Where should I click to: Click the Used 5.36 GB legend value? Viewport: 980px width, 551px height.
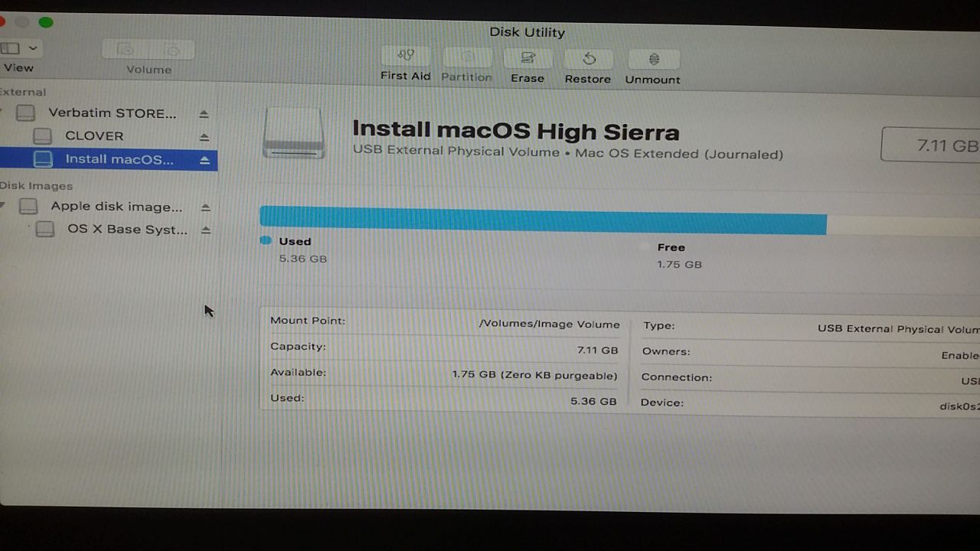pyautogui.click(x=303, y=259)
